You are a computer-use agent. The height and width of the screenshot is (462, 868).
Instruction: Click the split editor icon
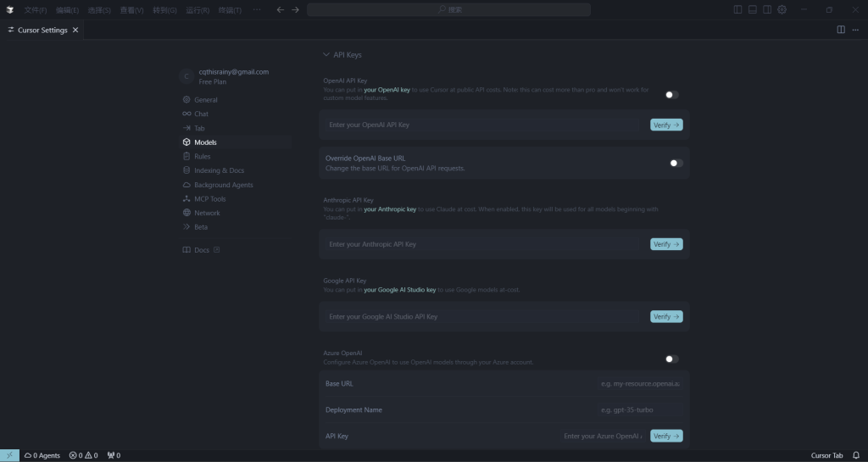[x=840, y=30]
